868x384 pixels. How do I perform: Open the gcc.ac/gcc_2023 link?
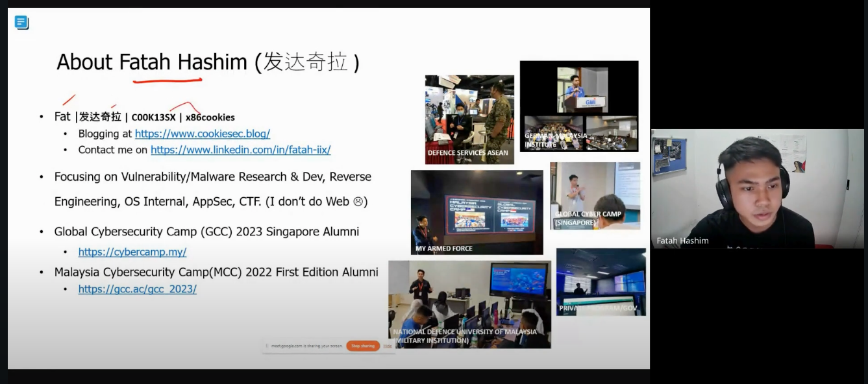tap(137, 289)
